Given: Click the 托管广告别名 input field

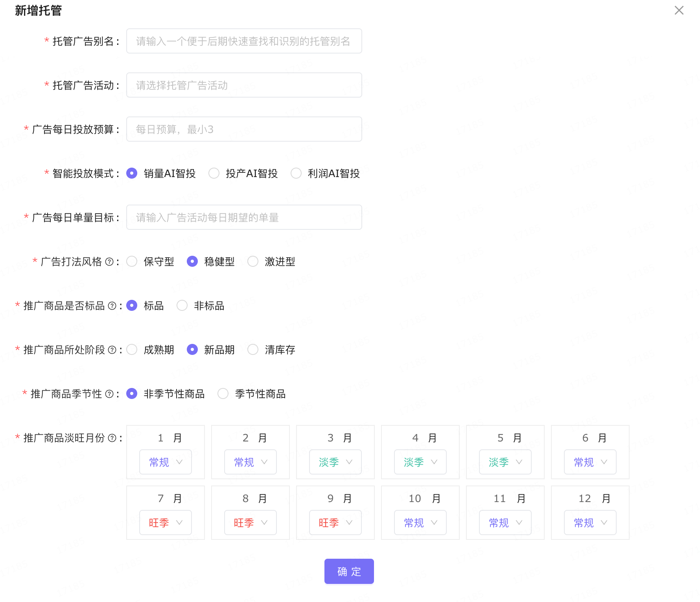Looking at the screenshot, I should (244, 41).
